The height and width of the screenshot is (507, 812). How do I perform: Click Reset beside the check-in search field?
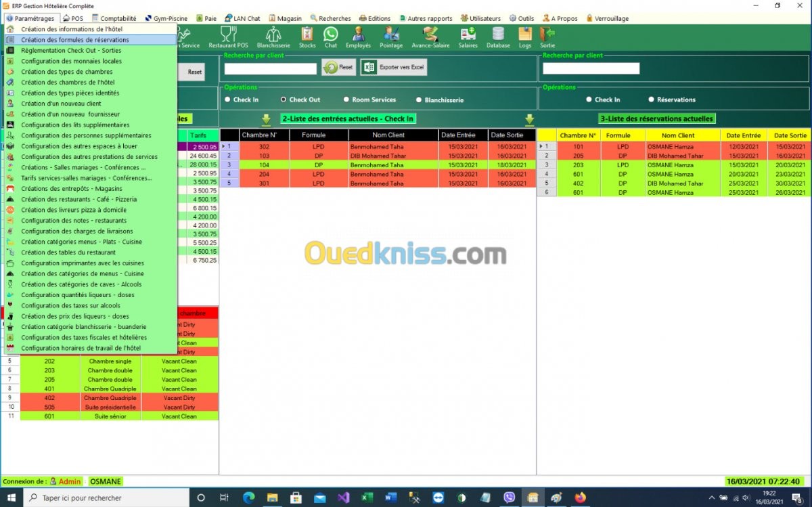tap(339, 68)
